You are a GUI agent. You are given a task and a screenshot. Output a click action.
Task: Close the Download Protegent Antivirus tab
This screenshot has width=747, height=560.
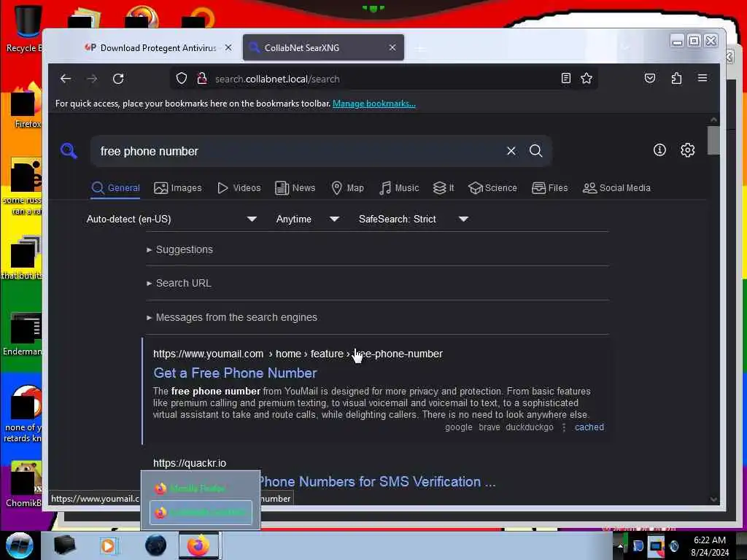pyautogui.click(x=228, y=47)
